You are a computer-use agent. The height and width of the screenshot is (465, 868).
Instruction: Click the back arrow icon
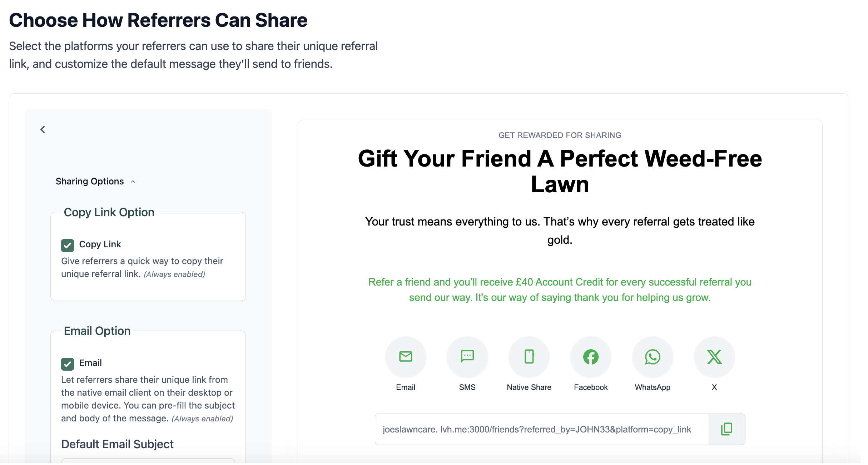click(43, 129)
